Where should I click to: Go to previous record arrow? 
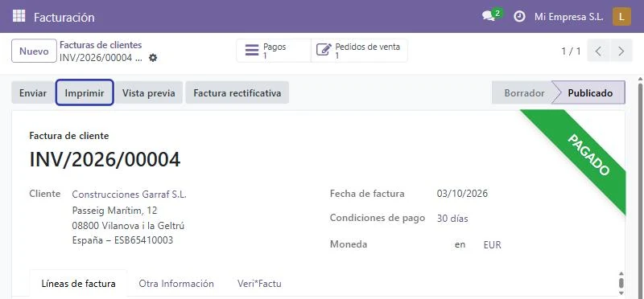click(x=599, y=51)
